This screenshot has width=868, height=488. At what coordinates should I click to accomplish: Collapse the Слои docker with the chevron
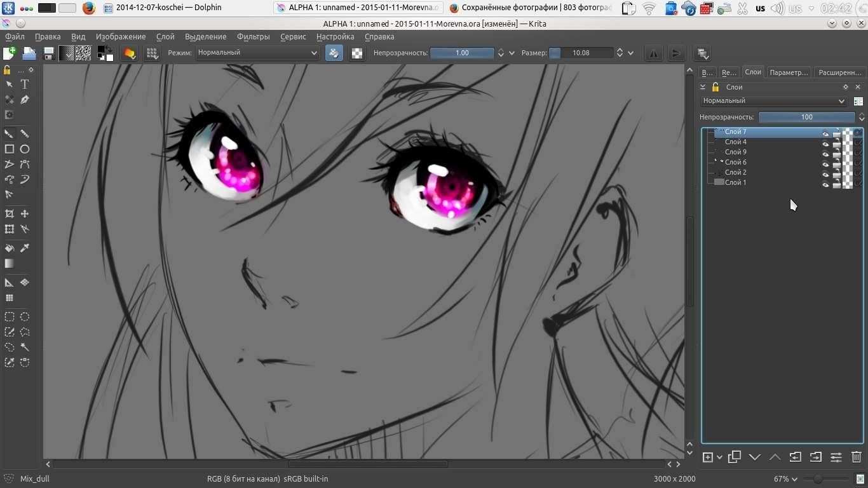[x=703, y=87]
